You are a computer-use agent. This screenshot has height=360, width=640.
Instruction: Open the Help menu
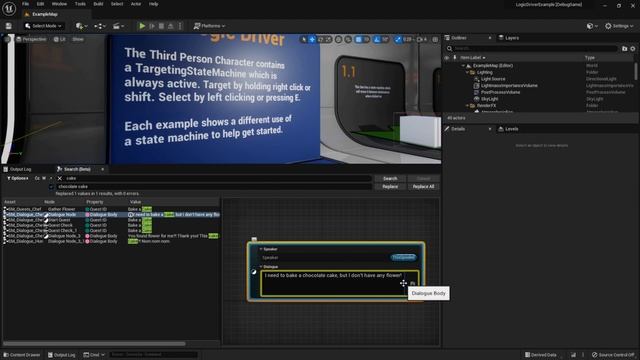[153, 4]
